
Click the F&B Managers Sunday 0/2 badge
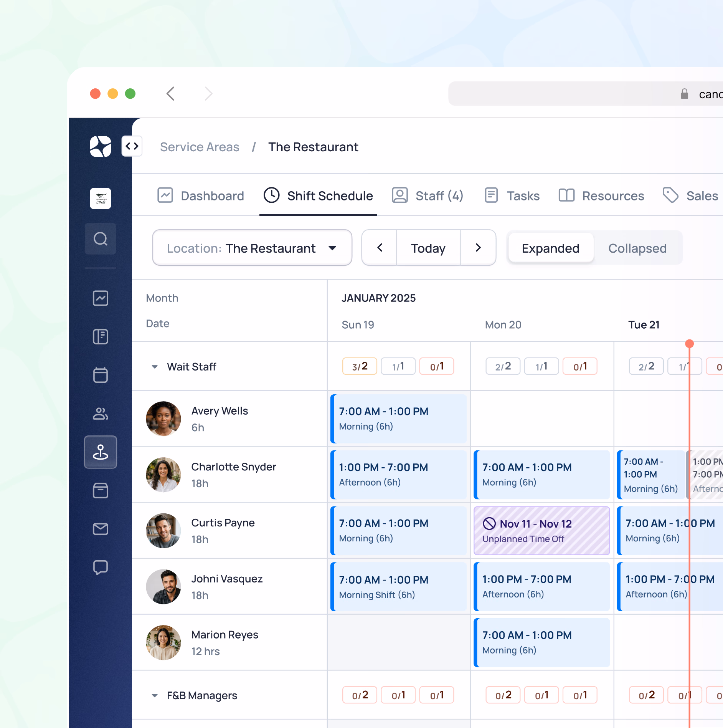(360, 695)
